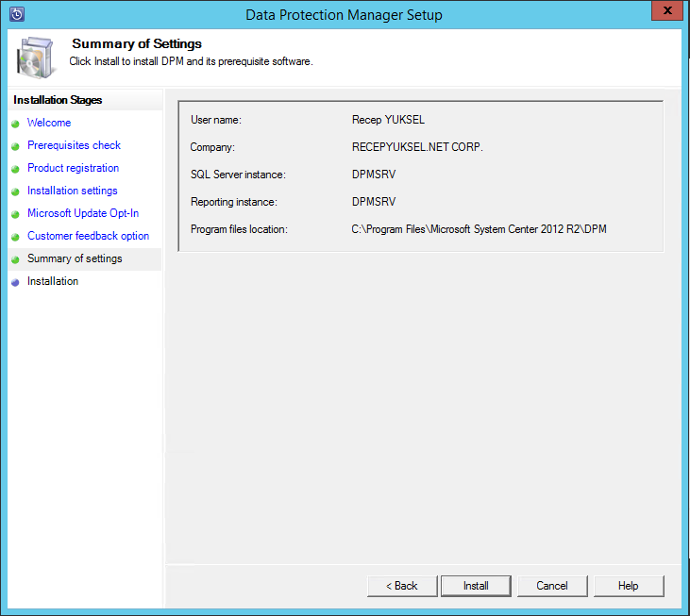
Task: Click green status dot beside Product registration
Action: click(15, 169)
